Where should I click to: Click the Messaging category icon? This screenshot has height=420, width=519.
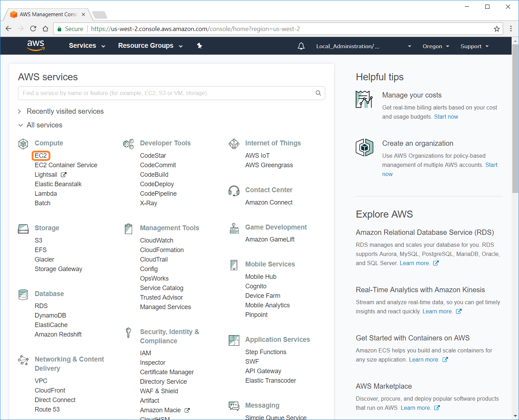coord(234,406)
